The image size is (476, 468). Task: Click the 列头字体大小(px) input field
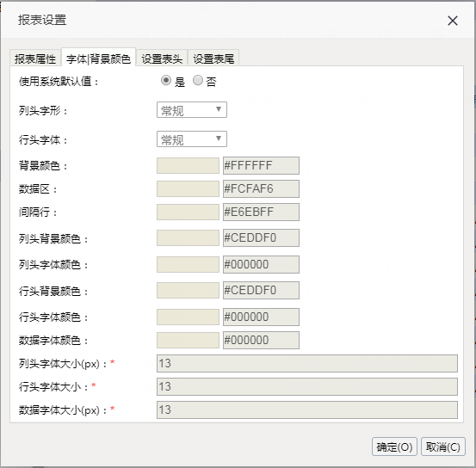pyautogui.click(x=307, y=363)
